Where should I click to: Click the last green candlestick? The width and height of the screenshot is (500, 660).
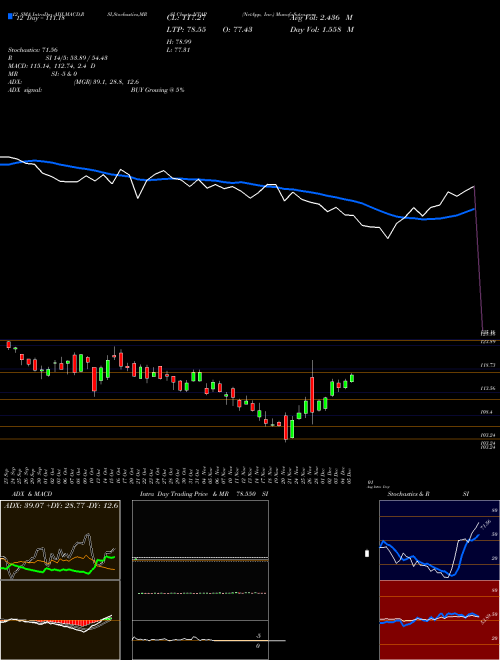click(352, 378)
